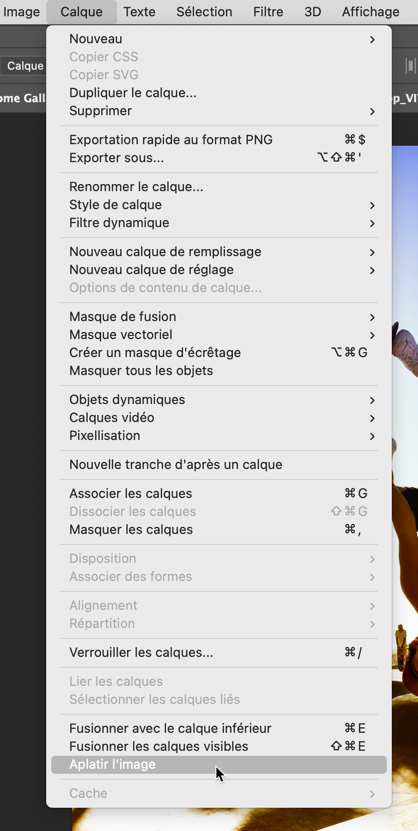
Task: Click Fusionner les calques visibles
Action: (x=219, y=746)
